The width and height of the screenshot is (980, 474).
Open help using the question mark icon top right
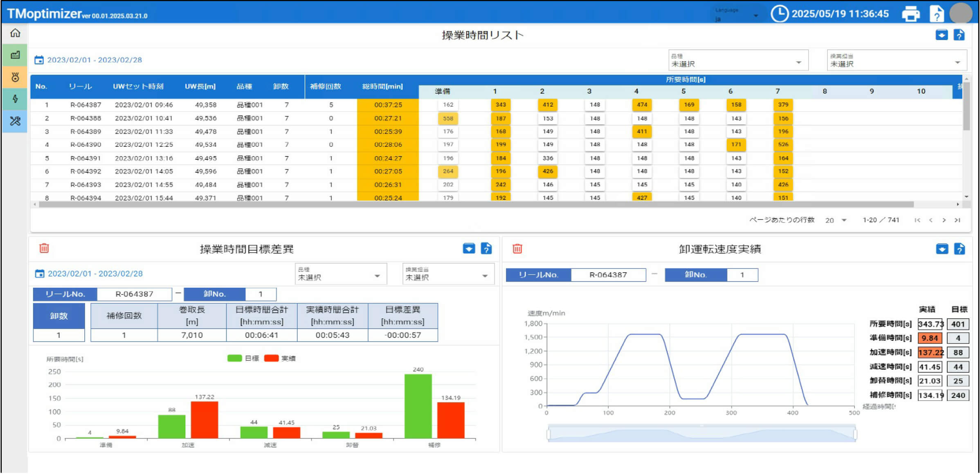click(x=936, y=13)
